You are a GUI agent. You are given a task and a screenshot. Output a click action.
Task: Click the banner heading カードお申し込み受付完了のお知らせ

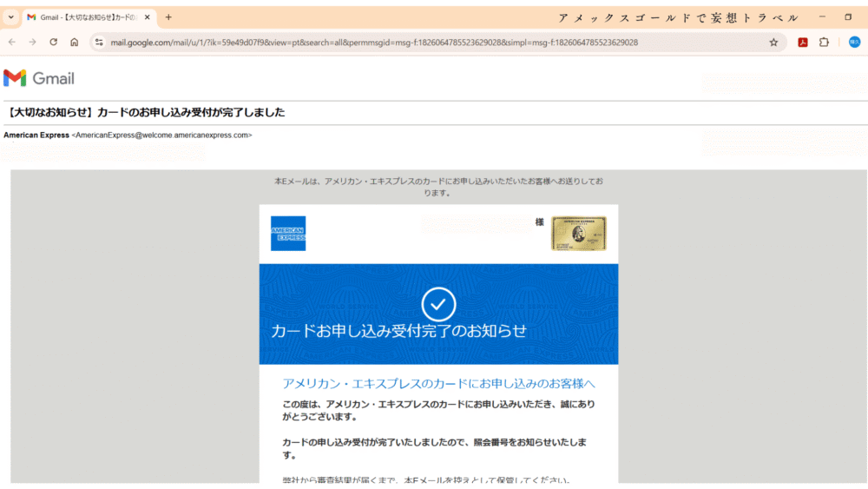coord(398,331)
